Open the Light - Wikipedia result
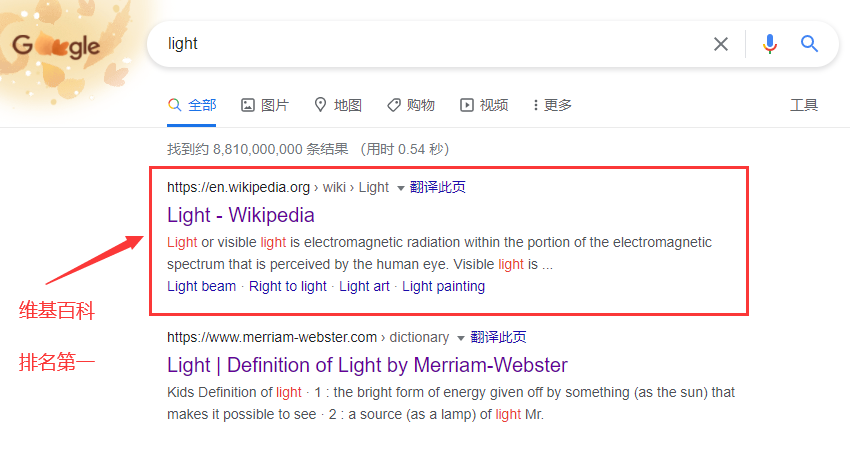 pos(241,215)
